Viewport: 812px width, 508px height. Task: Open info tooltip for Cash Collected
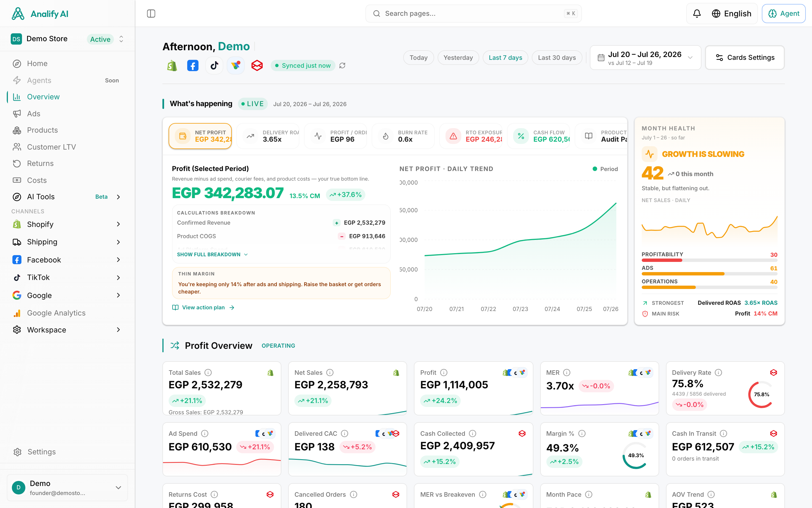(x=473, y=434)
